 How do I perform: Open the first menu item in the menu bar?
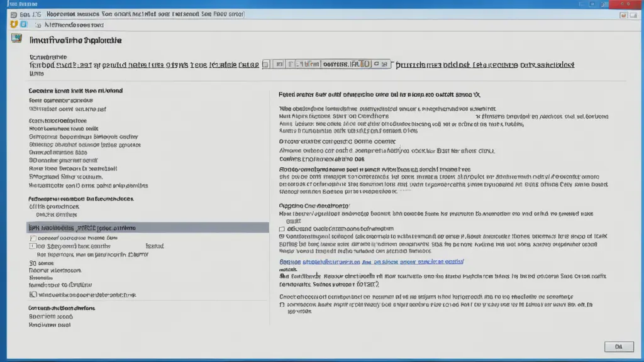[27, 13]
